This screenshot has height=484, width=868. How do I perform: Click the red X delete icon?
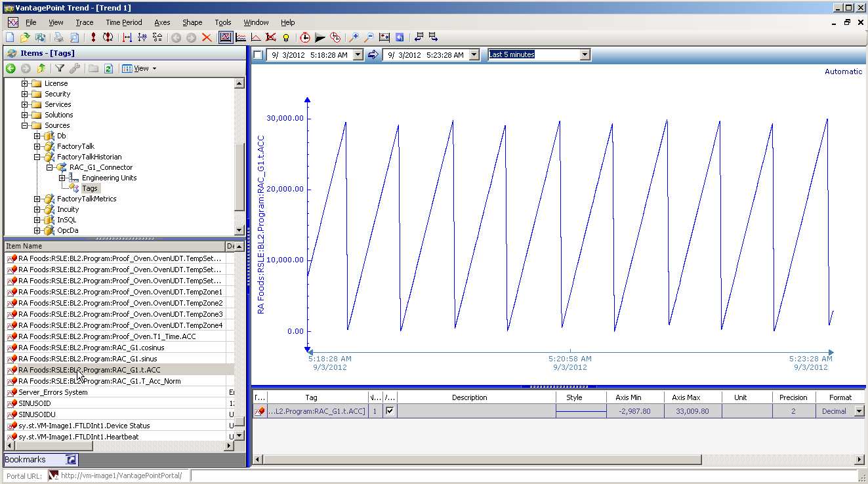click(207, 37)
